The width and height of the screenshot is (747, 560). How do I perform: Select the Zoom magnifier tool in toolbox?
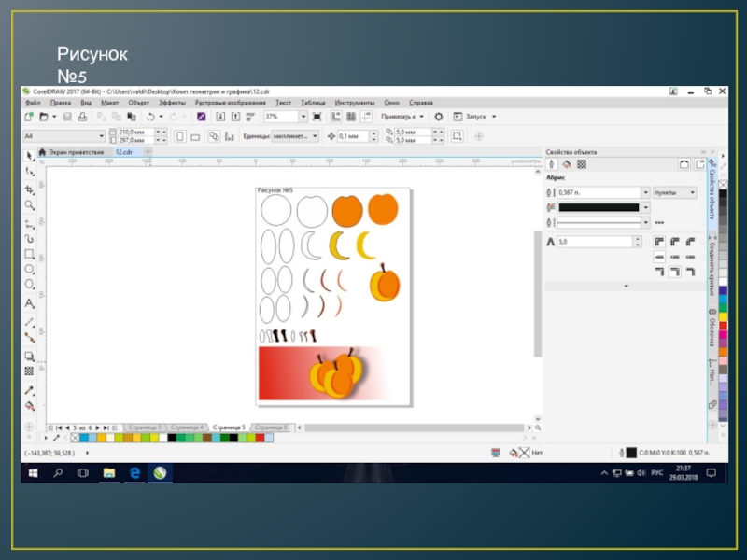[x=30, y=205]
